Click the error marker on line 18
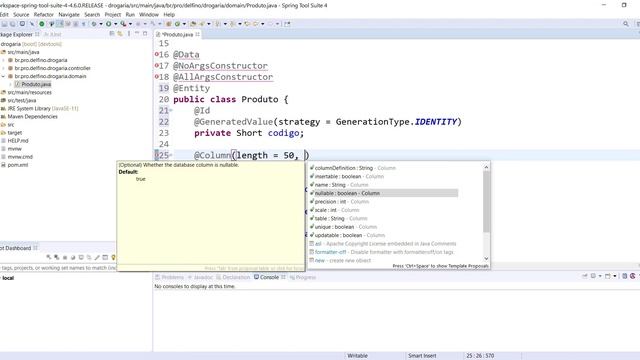This screenshot has height=360, width=640. coord(156,76)
